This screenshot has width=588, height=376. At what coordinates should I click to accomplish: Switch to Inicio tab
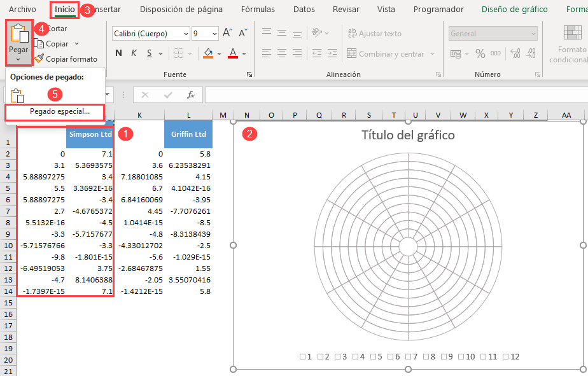[x=65, y=10]
